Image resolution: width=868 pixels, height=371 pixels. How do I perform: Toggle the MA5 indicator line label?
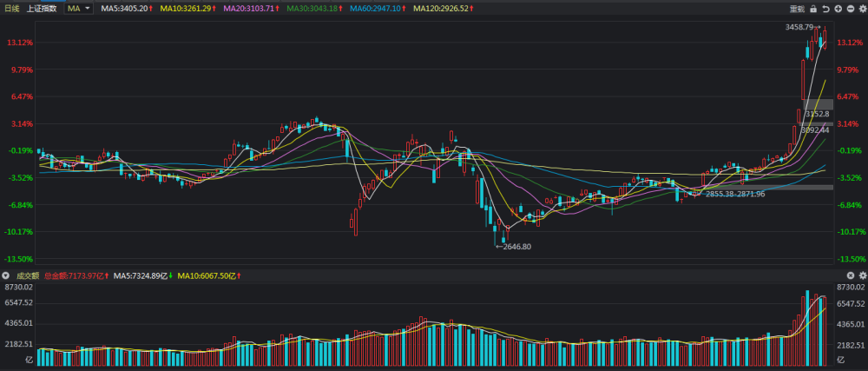126,9
